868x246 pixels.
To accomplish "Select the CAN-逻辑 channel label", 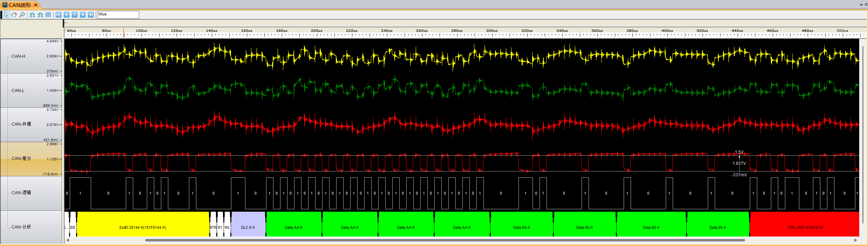I will (21, 192).
